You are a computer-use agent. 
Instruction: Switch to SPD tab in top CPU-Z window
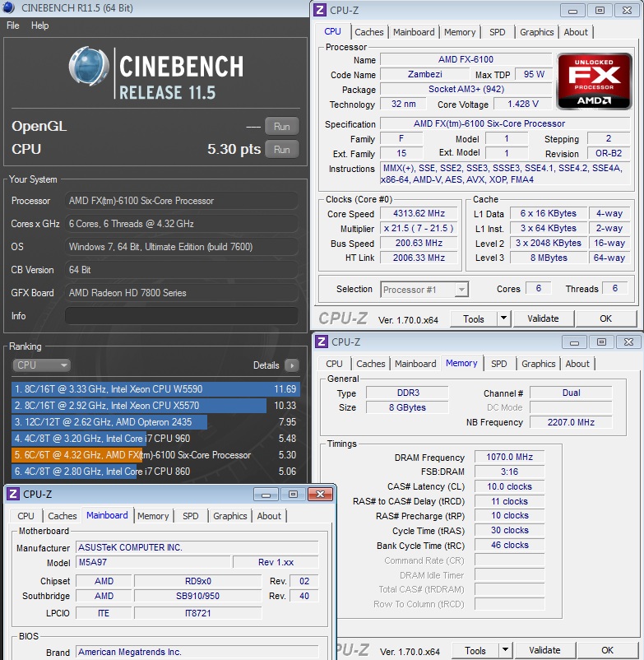click(x=498, y=32)
